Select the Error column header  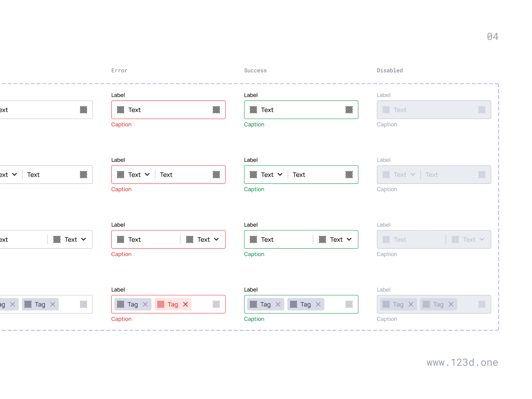119,70
